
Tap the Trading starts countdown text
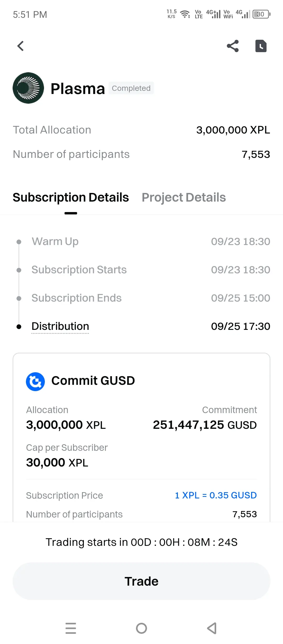(141, 542)
